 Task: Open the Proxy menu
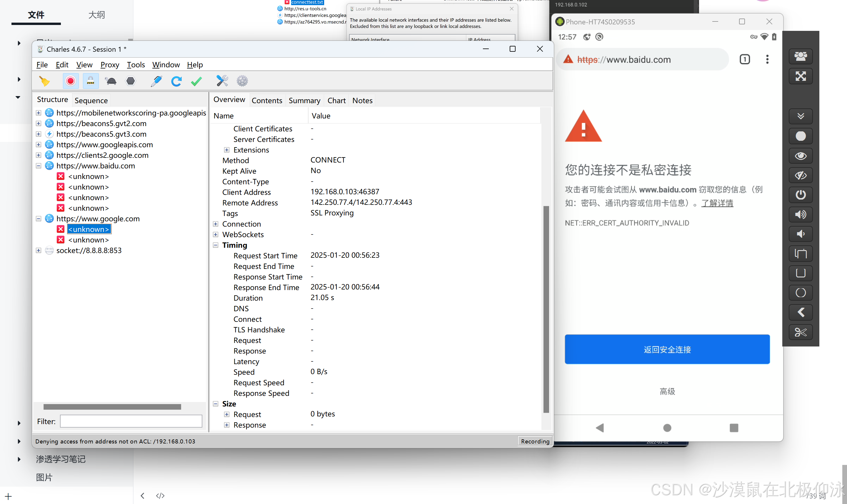pos(109,65)
